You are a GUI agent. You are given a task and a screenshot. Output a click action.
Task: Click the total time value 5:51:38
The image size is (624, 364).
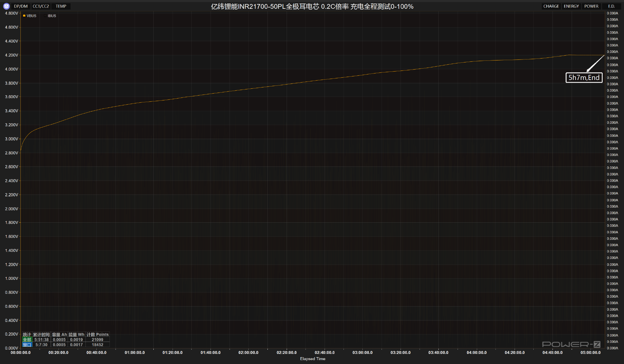(x=42, y=340)
